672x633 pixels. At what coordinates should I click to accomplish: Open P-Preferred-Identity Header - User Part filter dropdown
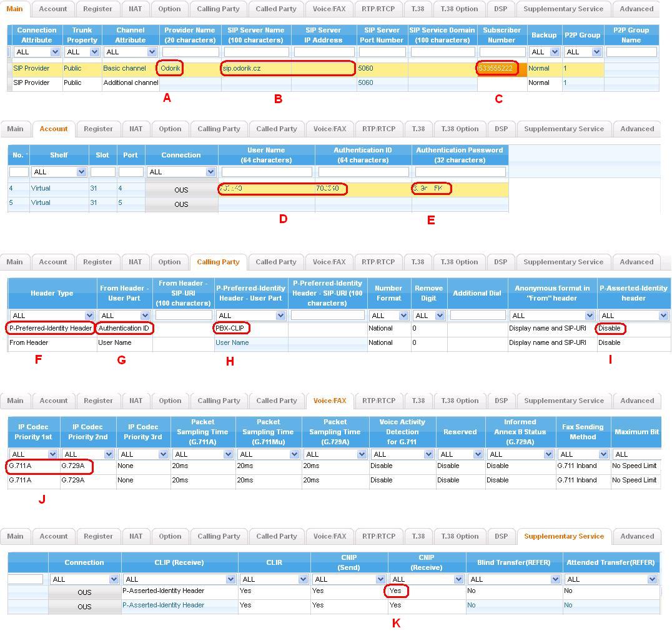[250, 316]
